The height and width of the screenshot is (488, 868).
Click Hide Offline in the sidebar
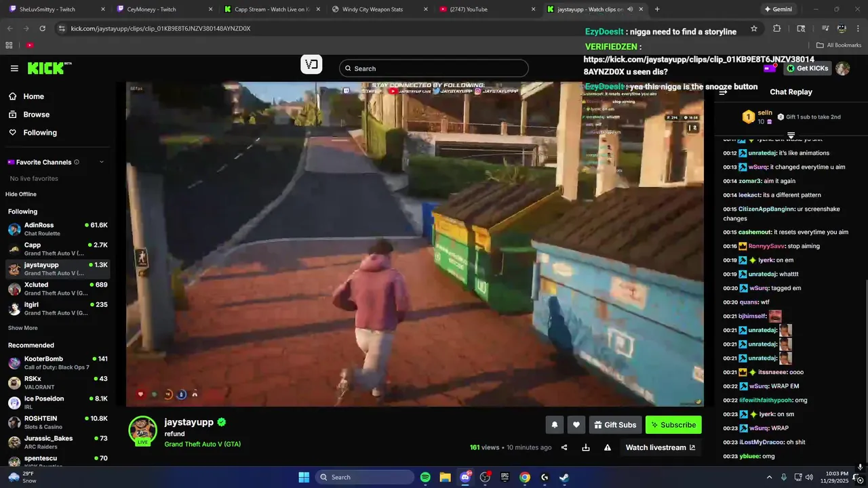tap(21, 195)
